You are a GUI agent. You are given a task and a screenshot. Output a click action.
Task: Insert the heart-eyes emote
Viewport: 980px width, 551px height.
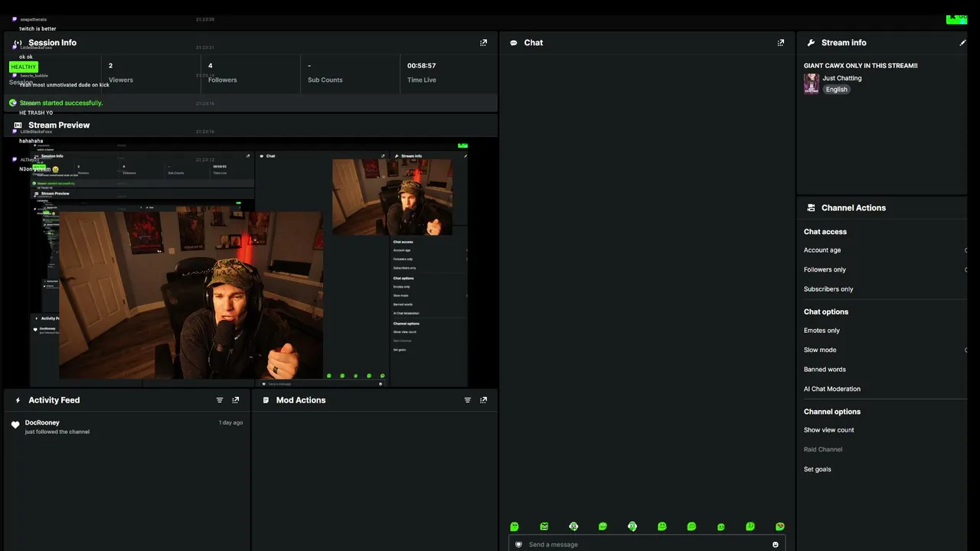780,527
